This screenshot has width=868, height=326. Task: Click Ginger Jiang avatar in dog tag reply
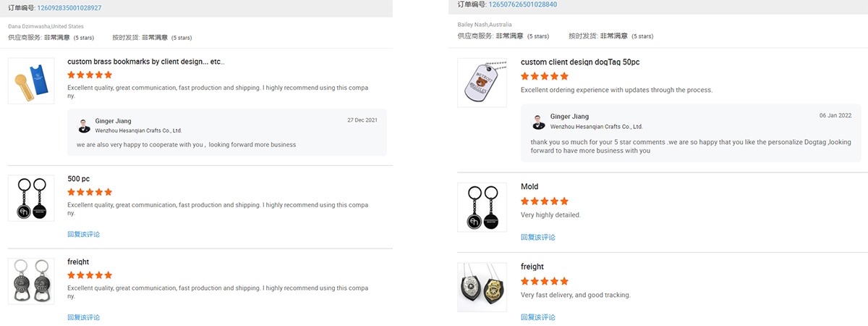538,121
